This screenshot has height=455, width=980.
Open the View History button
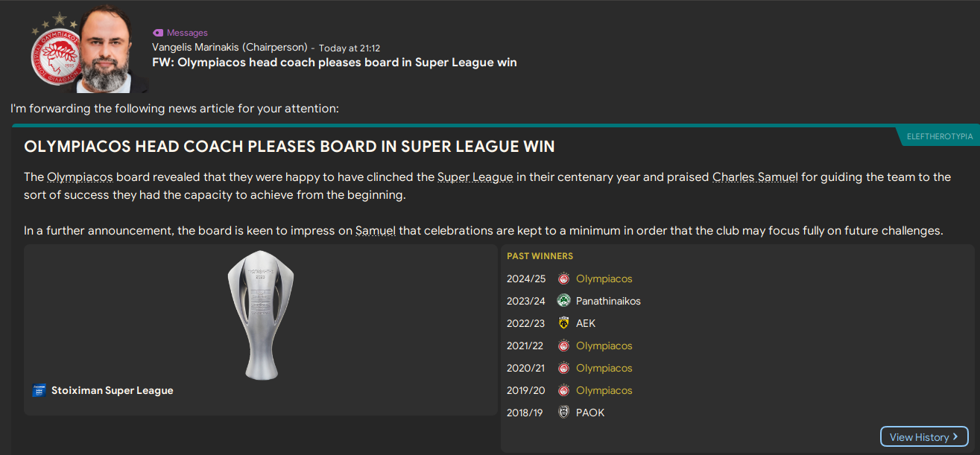(x=924, y=437)
